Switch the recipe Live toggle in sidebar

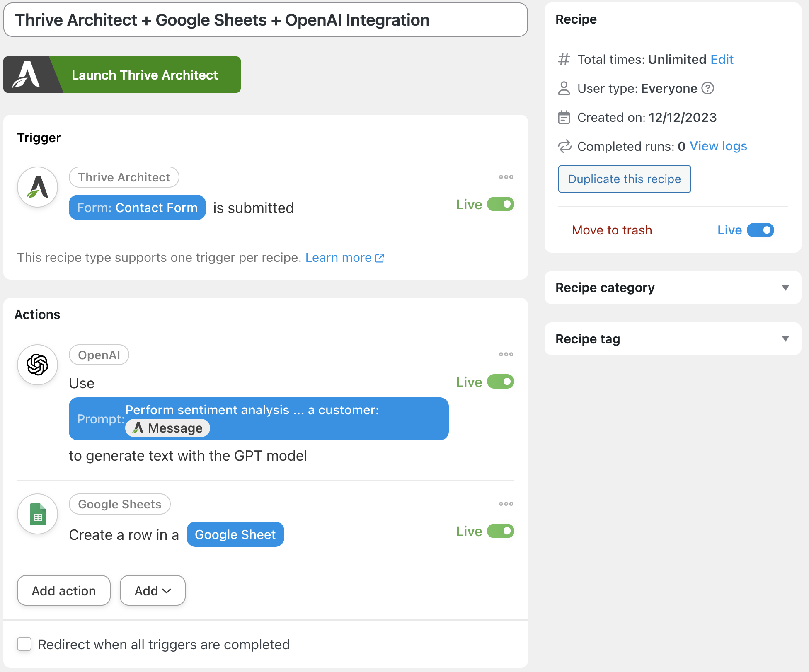[x=760, y=230]
